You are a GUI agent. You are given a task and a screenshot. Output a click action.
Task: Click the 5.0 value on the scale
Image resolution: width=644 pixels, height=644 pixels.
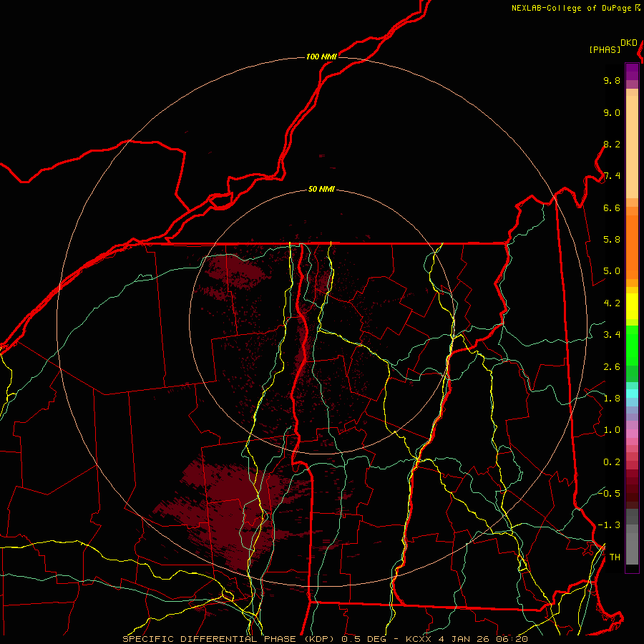[x=612, y=271]
